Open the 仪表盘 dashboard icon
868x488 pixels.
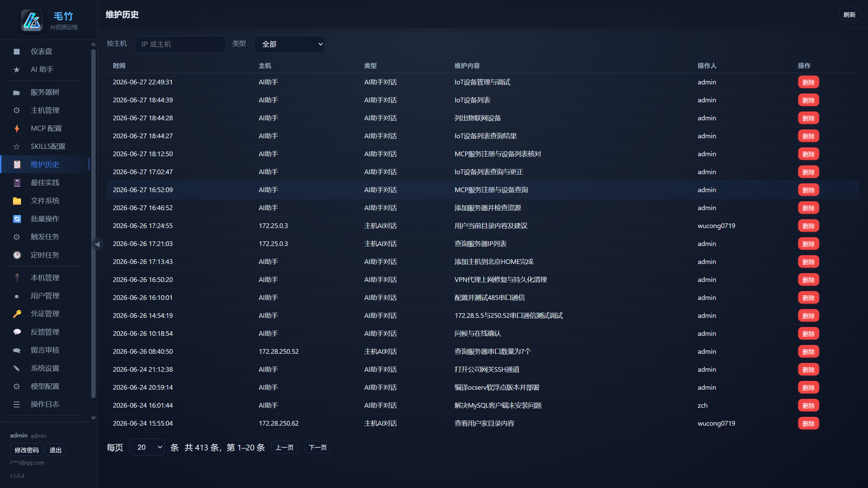(17, 52)
